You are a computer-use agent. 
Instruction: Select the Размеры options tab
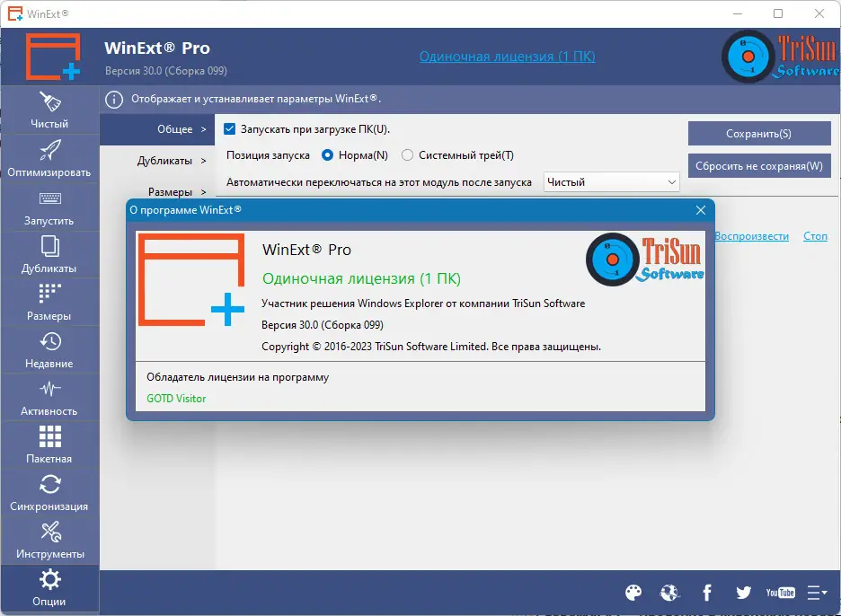157,191
